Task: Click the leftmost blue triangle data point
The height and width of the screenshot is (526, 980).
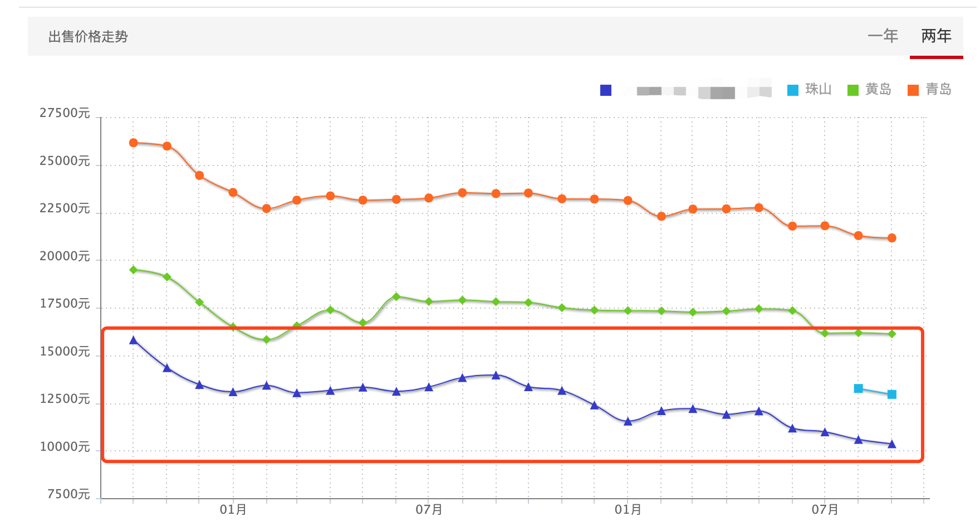Action: tap(134, 340)
